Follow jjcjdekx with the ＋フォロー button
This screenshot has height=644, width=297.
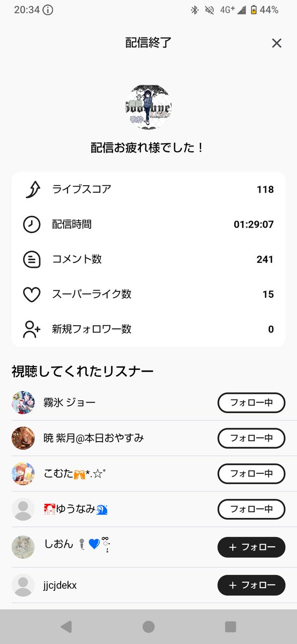[251, 585]
